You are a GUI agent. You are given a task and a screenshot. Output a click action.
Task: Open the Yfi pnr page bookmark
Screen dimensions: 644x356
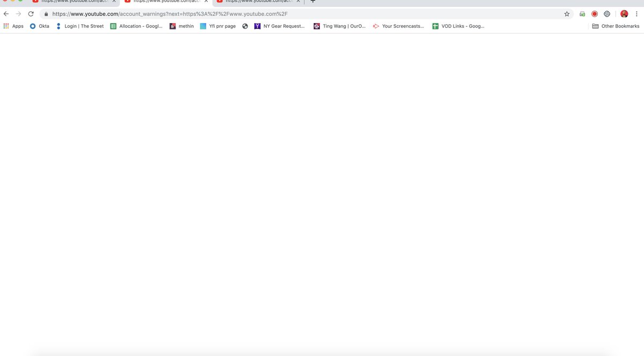click(218, 26)
